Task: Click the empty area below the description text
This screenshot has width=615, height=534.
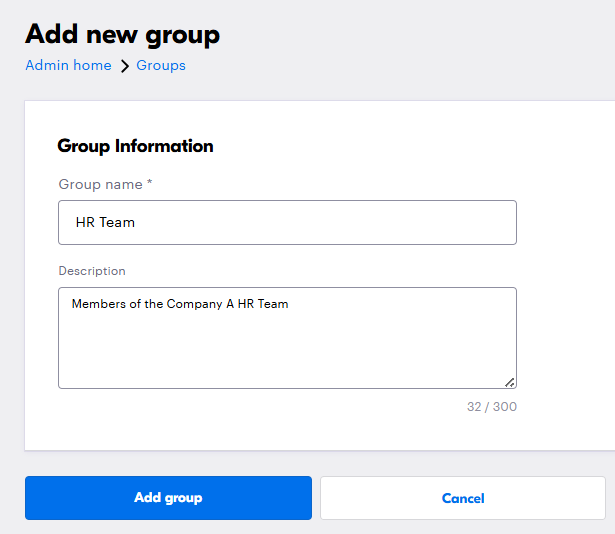Action: tap(287, 355)
